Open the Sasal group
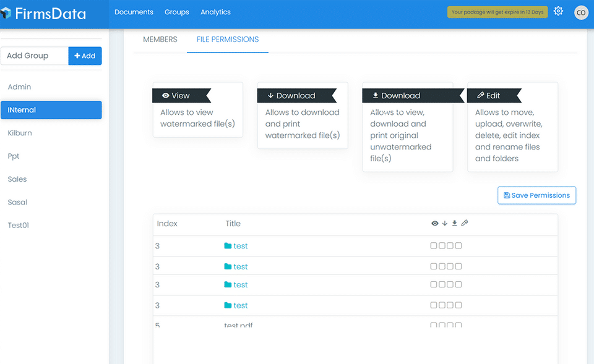The width and height of the screenshot is (594, 364). [51, 202]
